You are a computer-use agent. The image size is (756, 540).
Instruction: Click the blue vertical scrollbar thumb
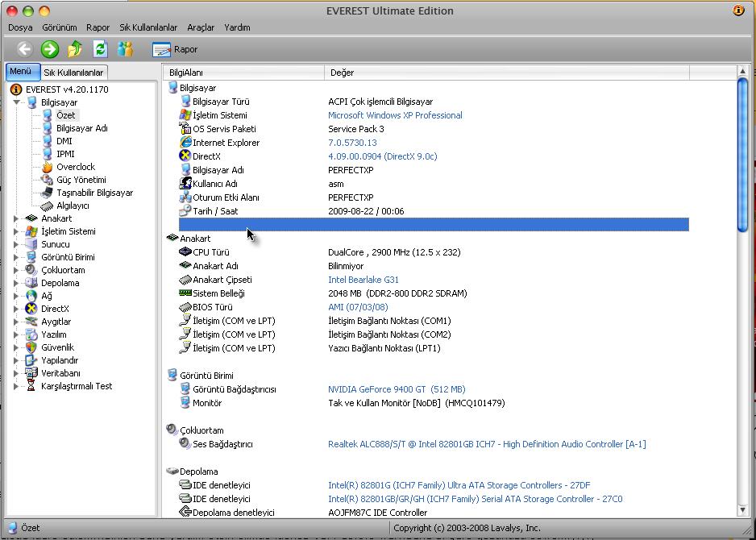(742, 155)
